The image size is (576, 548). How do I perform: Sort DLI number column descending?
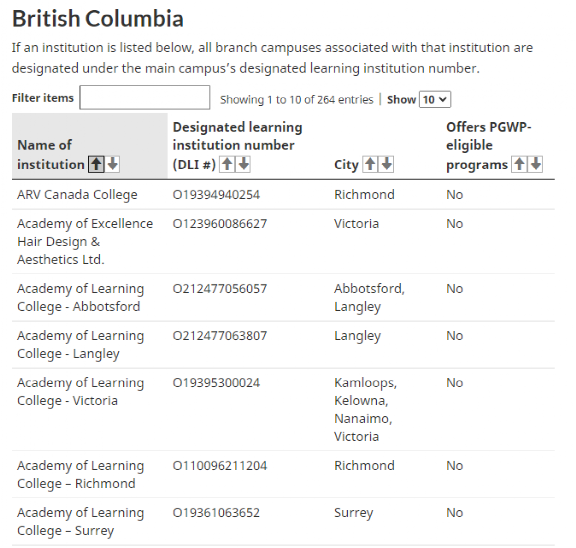pos(244,164)
